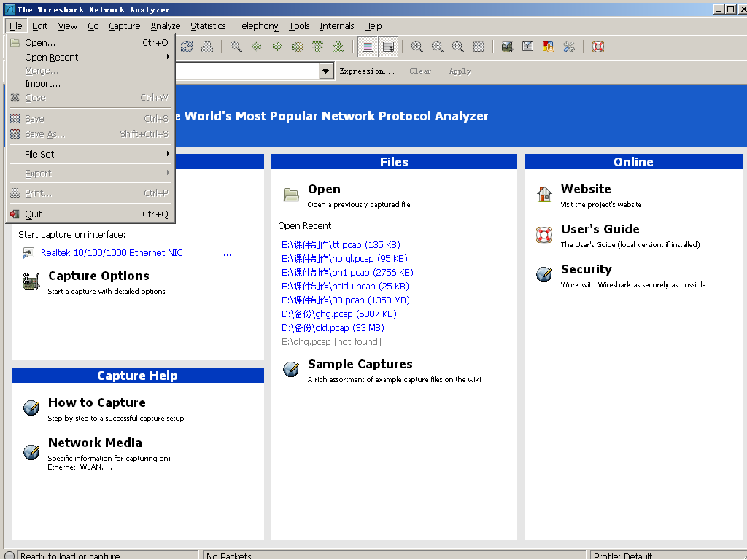Open the Internals menu
This screenshot has height=560, width=747.
(x=336, y=26)
